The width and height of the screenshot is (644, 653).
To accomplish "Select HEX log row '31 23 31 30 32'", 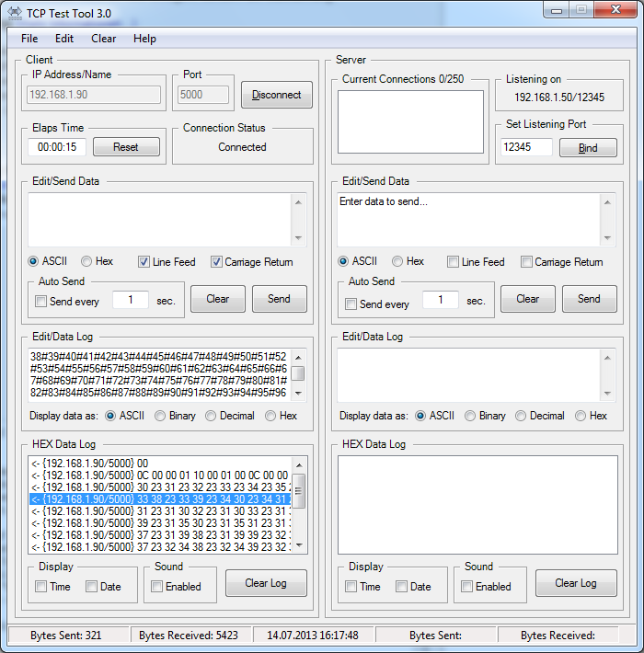I will click(160, 511).
